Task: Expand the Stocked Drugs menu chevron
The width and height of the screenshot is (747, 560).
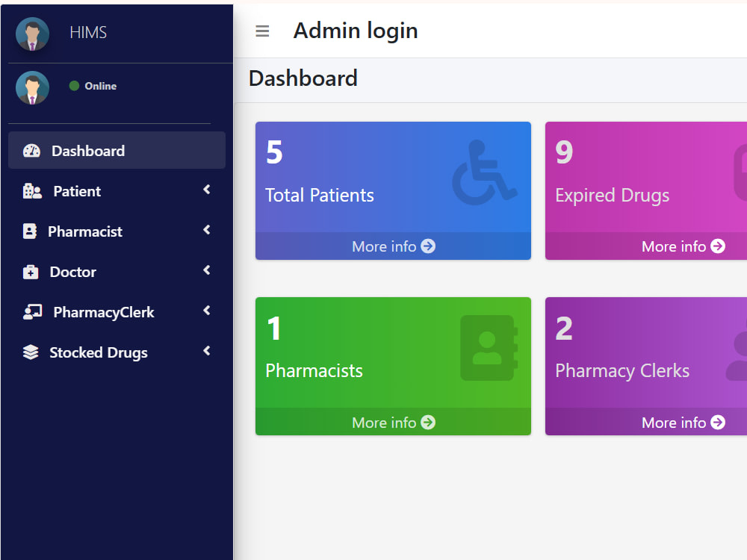Action: click(207, 351)
